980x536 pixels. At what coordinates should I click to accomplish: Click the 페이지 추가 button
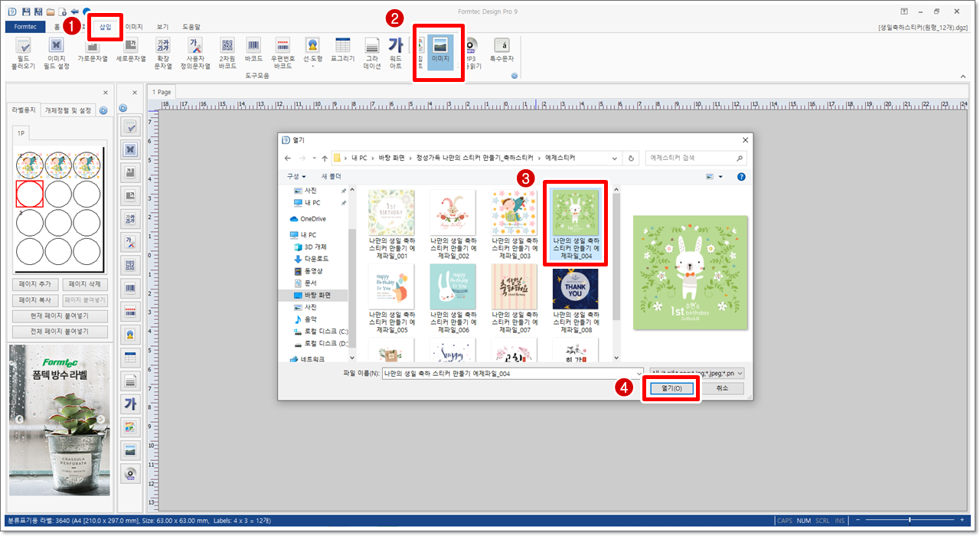pyautogui.click(x=35, y=284)
